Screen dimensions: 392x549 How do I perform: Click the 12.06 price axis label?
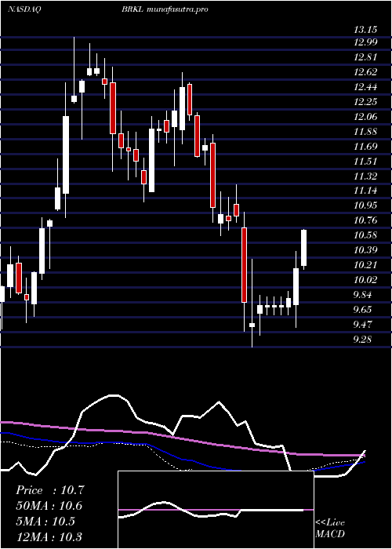[365, 117]
